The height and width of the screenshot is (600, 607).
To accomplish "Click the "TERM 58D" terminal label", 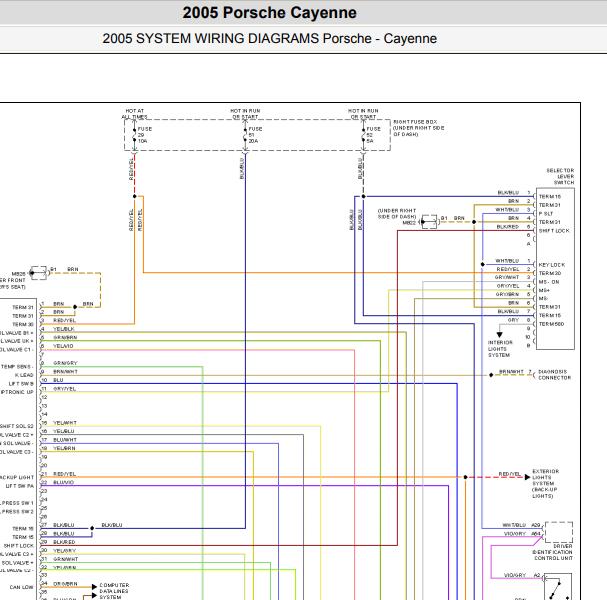I will 551,324.
